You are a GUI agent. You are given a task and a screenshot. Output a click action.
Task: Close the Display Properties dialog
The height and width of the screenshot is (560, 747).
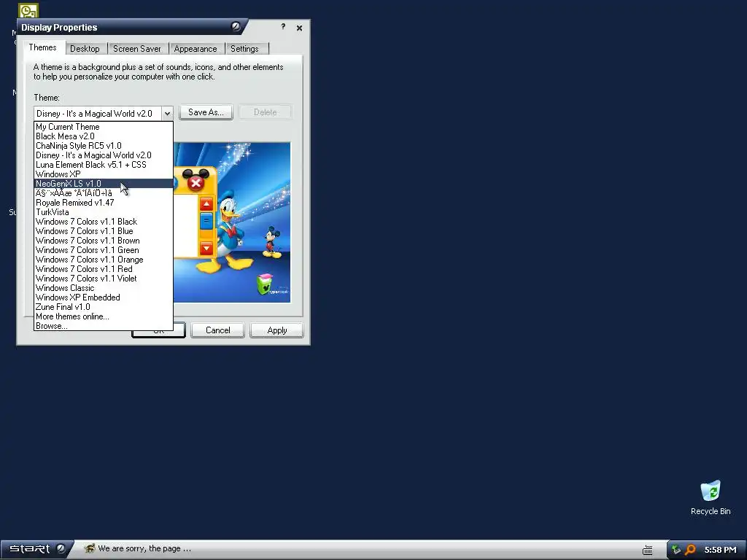click(299, 28)
